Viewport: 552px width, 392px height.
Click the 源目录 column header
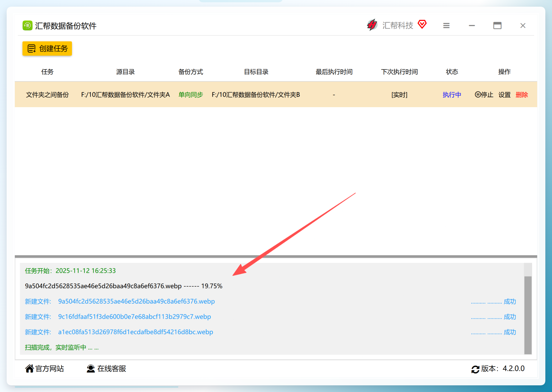125,72
